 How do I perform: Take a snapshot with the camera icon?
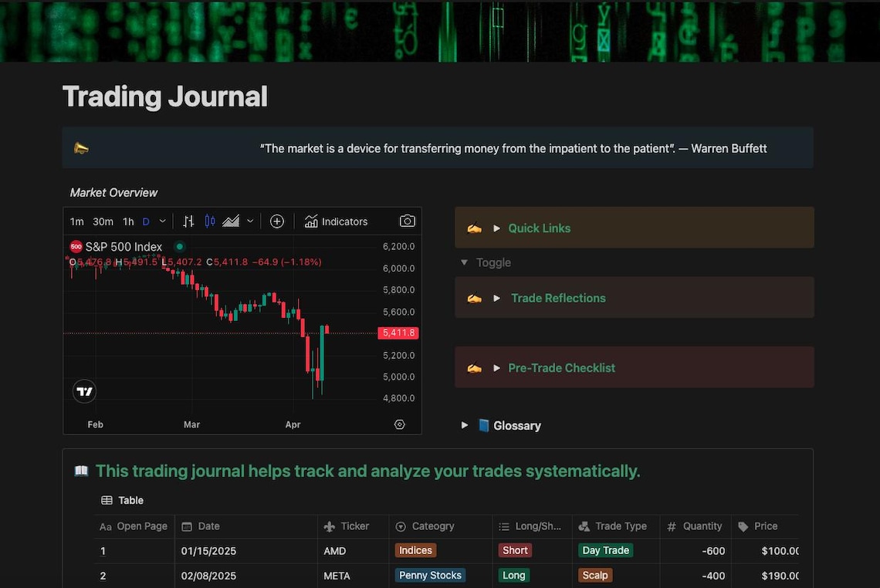[407, 221]
